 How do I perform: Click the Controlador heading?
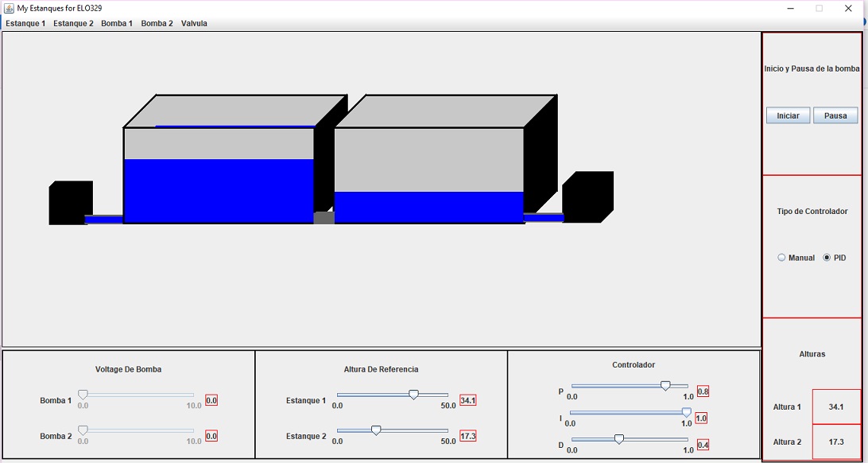pyautogui.click(x=634, y=365)
